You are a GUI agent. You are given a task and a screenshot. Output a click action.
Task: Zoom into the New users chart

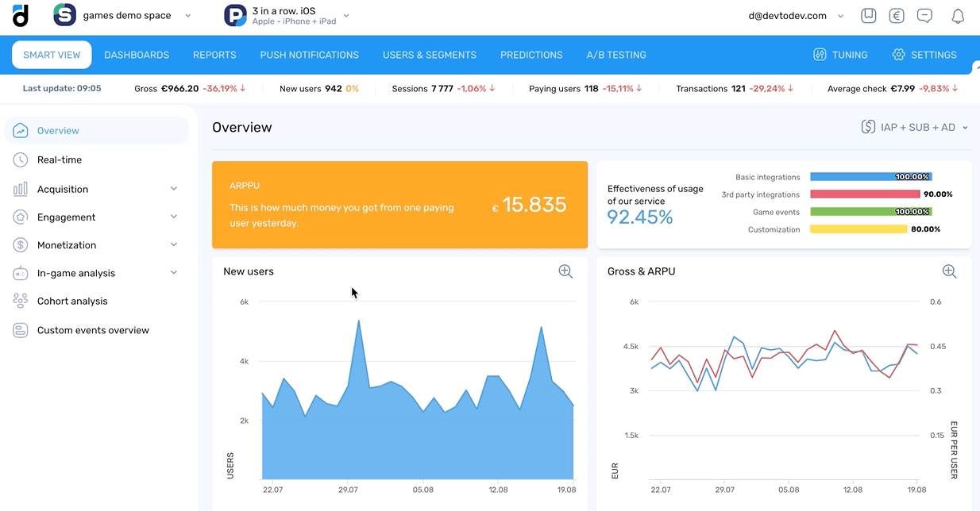565,271
